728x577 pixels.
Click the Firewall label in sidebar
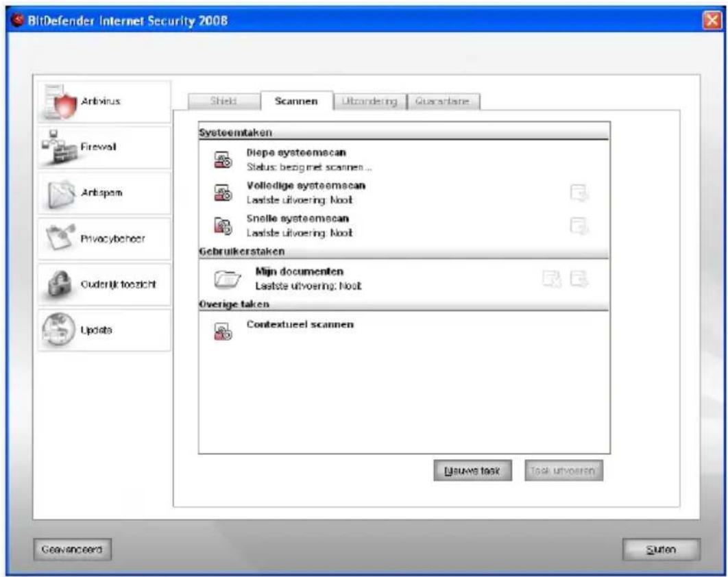[x=99, y=147]
